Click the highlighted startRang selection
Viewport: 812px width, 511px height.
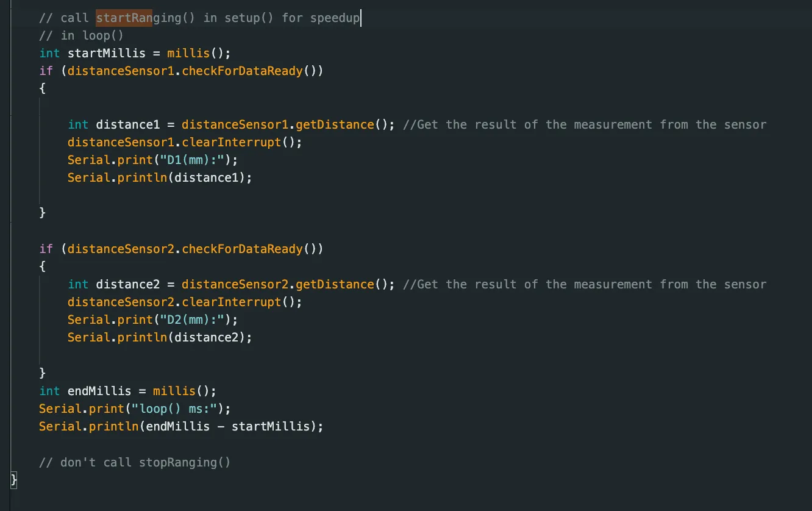[123, 18]
